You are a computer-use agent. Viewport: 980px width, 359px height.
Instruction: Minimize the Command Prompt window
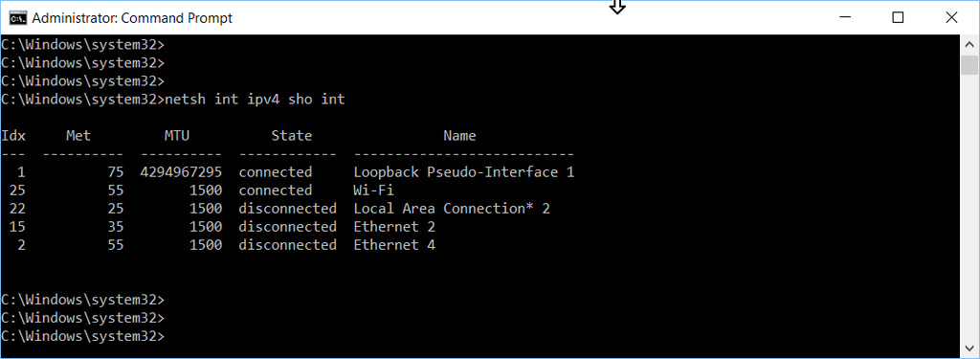(x=844, y=17)
